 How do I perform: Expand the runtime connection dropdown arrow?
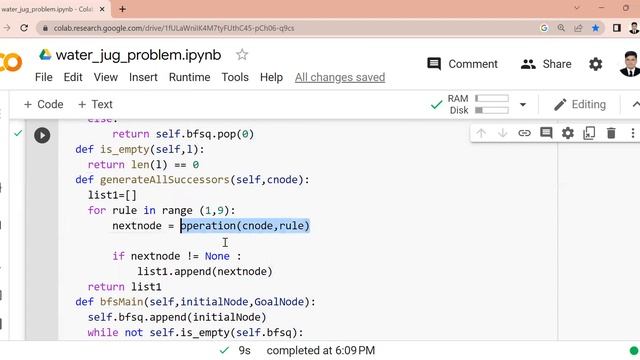[x=523, y=105]
